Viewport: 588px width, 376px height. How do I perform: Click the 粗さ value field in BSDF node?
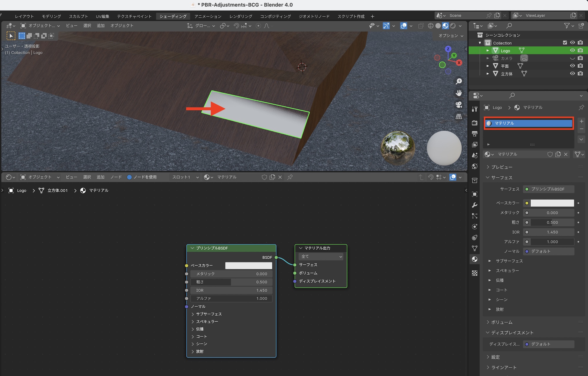pyautogui.click(x=231, y=282)
